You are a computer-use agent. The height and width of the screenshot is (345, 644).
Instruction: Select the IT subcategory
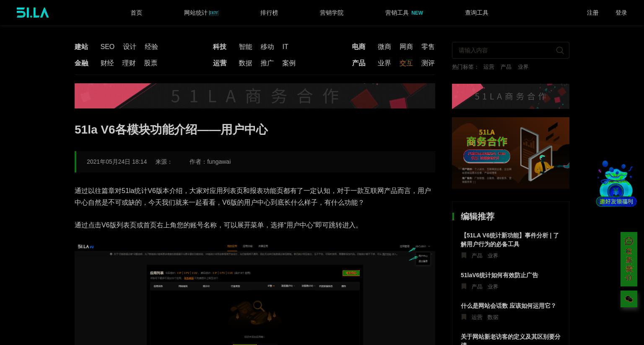pyautogui.click(x=285, y=46)
